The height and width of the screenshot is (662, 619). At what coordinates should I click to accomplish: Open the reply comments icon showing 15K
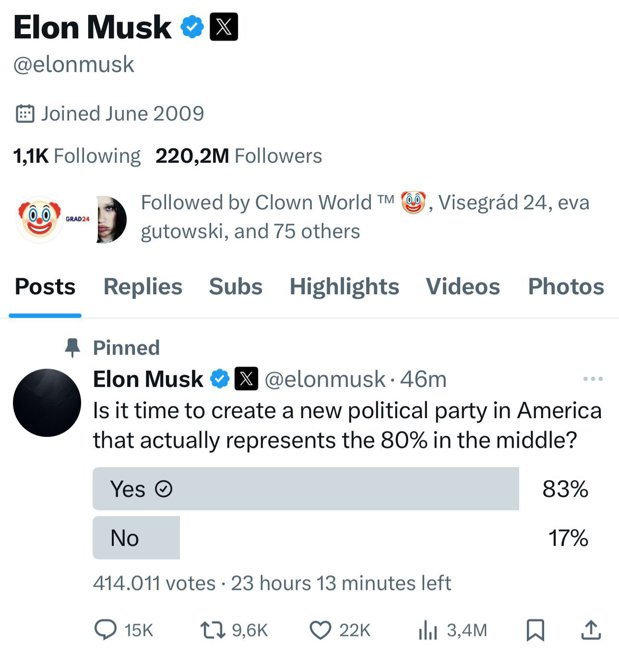point(105,630)
